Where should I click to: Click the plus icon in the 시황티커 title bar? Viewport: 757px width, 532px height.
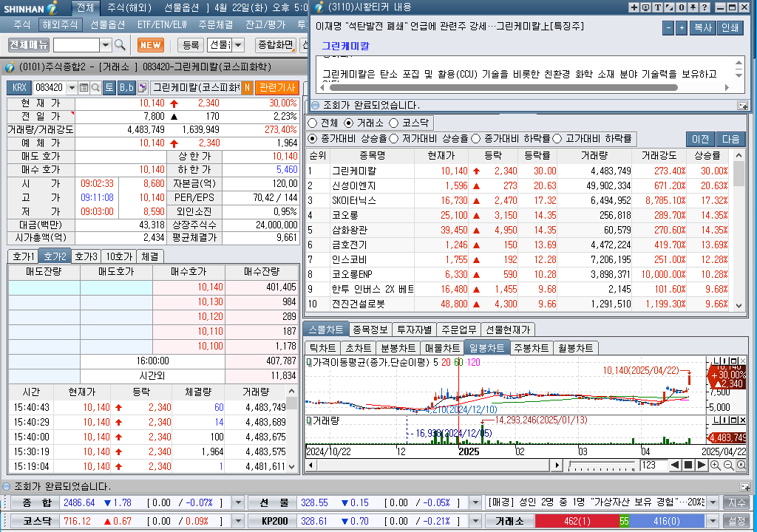(634, 7)
